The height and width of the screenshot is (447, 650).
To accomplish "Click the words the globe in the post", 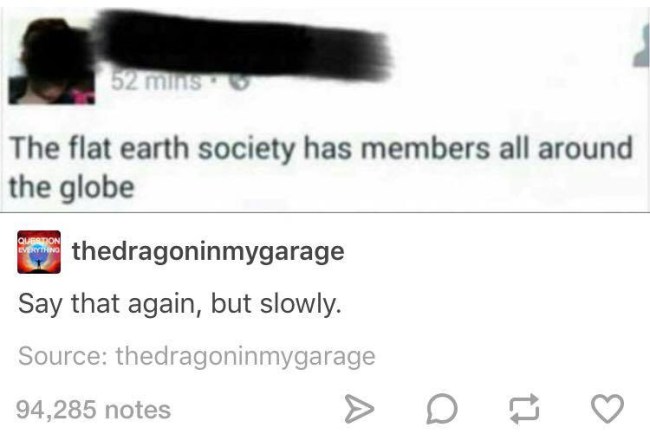I will pos(72,187).
